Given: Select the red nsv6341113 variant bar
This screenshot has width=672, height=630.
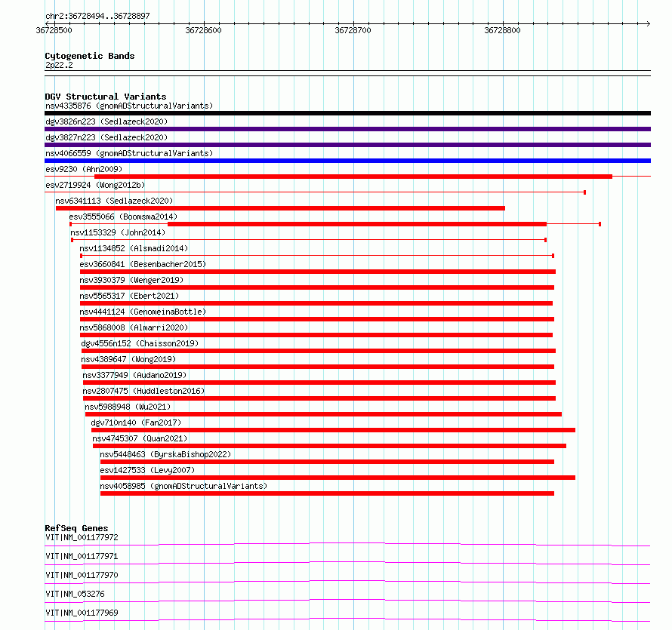Looking at the screenshot, I should [280, 208].
